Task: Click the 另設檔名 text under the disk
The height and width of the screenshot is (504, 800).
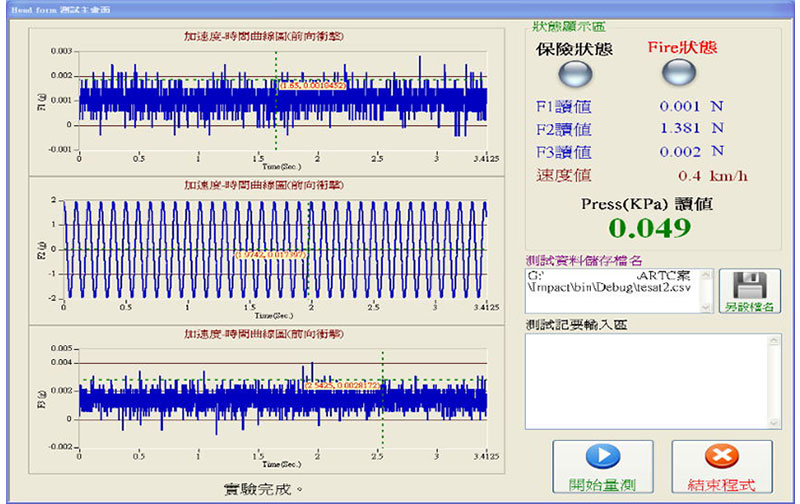Action: click(x=749, y=307)
